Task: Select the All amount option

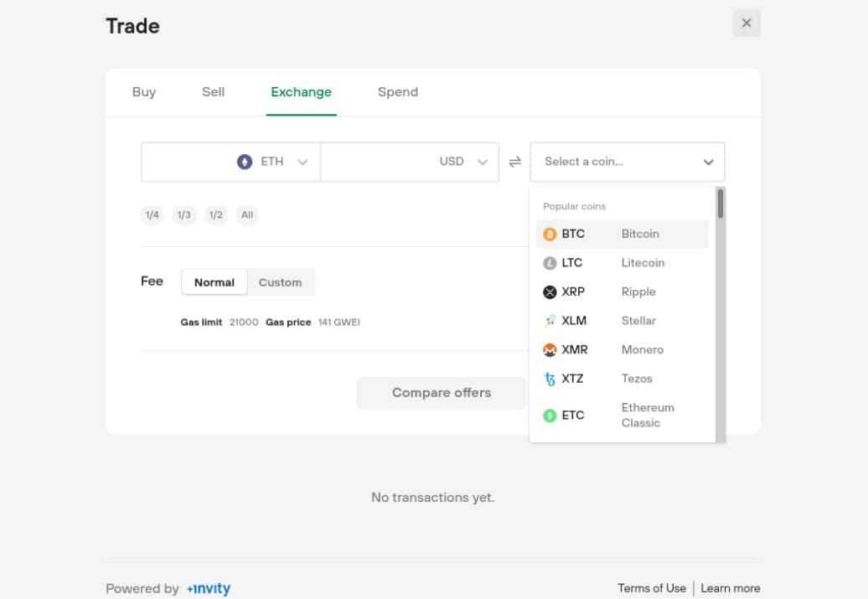Action: [x=246, y=214]
